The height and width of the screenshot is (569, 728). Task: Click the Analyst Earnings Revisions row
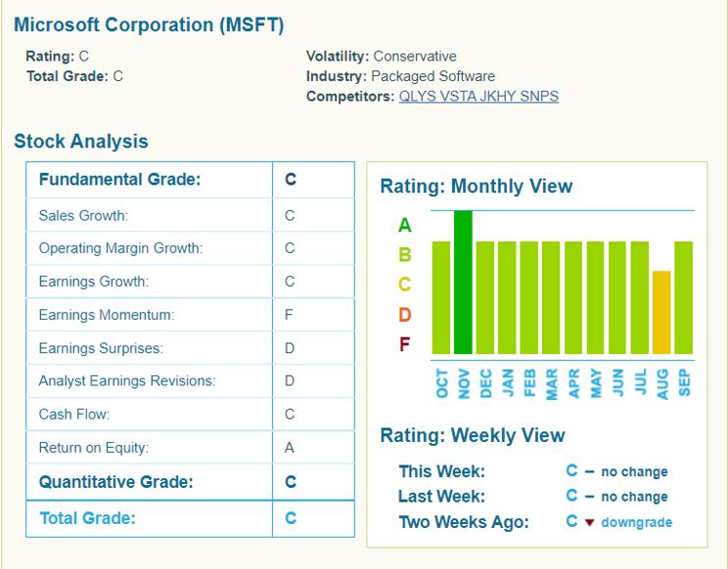pyautogui.click(x=126, y=381)
